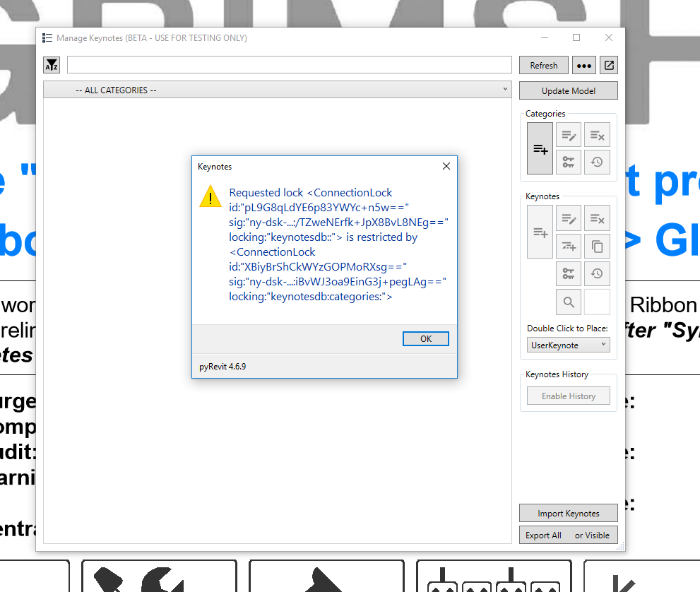Click the Category lock icon
This screenshot has width=700, height=592.
point(569,162)
